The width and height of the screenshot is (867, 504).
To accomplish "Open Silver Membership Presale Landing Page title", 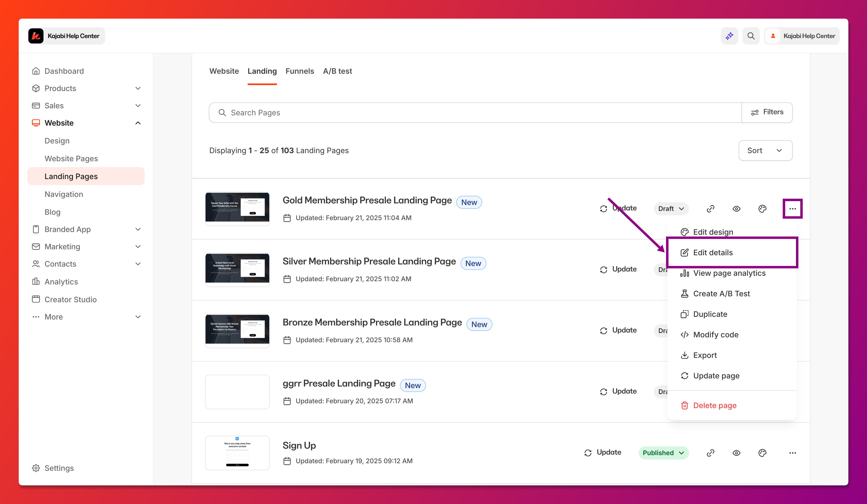I will click(369, 261).
